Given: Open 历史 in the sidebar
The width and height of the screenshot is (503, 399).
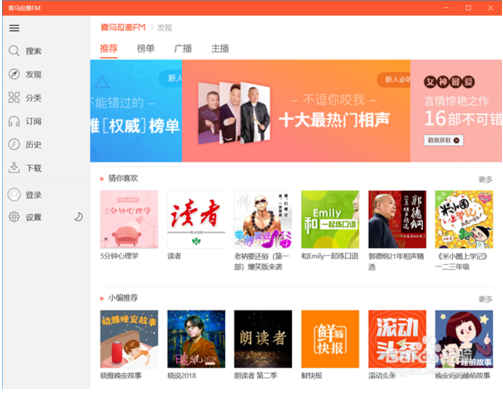Looking at the screenshot, I should pos(34,145).
